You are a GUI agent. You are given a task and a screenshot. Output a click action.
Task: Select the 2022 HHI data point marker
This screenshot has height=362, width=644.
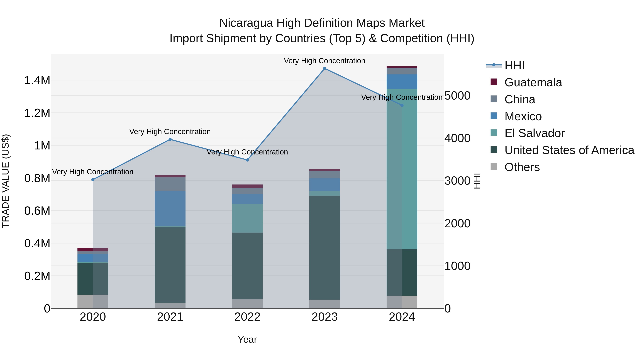[x=247, y=160]
